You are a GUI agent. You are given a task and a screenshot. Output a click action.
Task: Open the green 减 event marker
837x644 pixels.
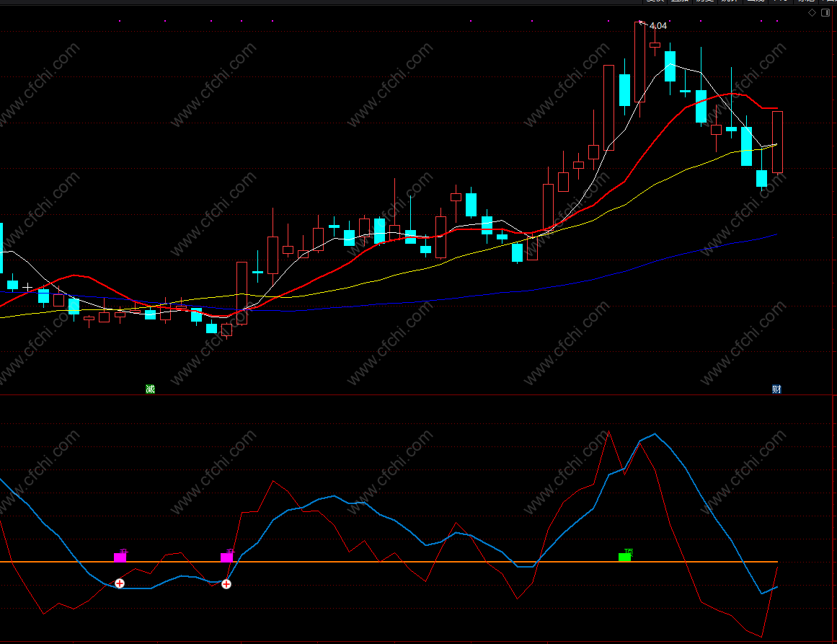tap(151, 389)
